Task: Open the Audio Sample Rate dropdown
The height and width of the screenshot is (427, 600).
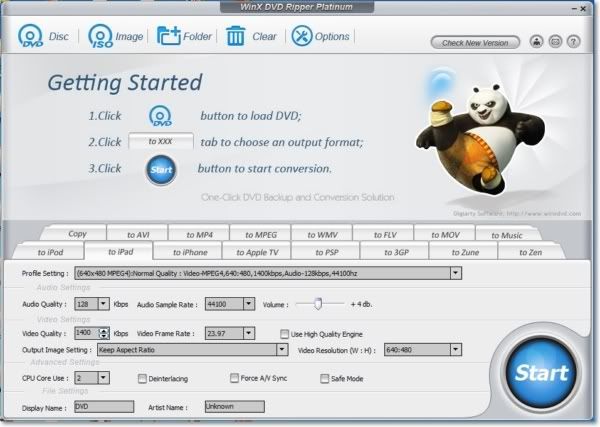Action: click(248, 304)
